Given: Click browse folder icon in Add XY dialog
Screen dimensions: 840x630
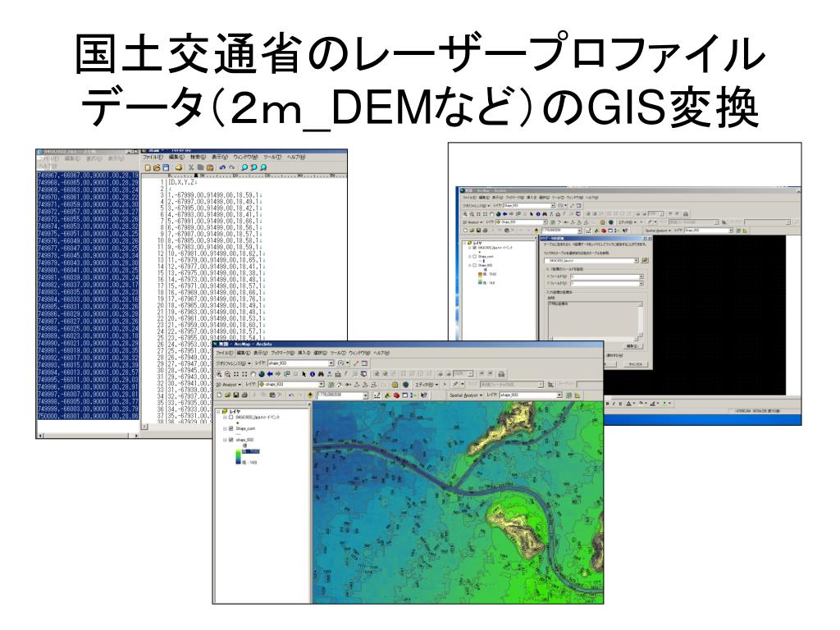Looking at the screenshot, I should point(645,260).
